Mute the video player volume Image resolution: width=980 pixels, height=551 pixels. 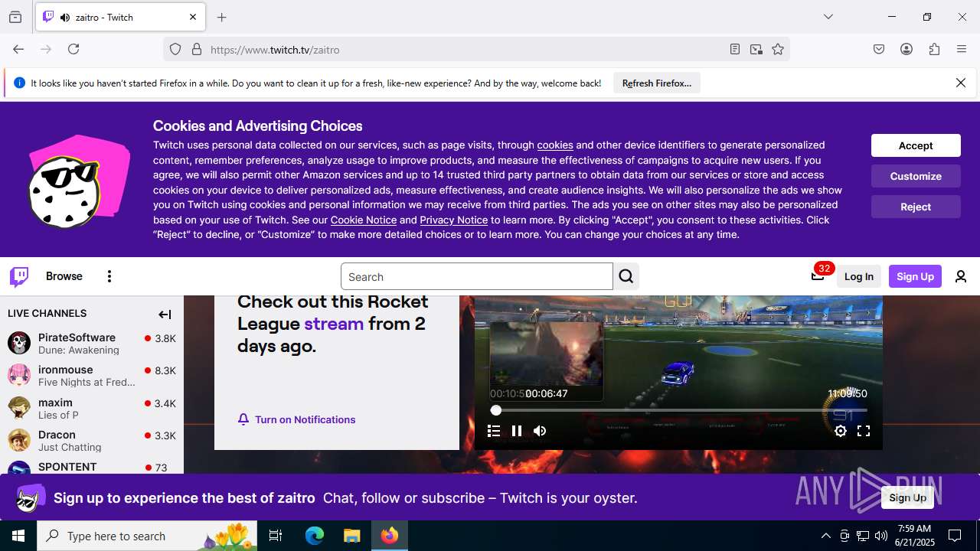tap(540, 431)
